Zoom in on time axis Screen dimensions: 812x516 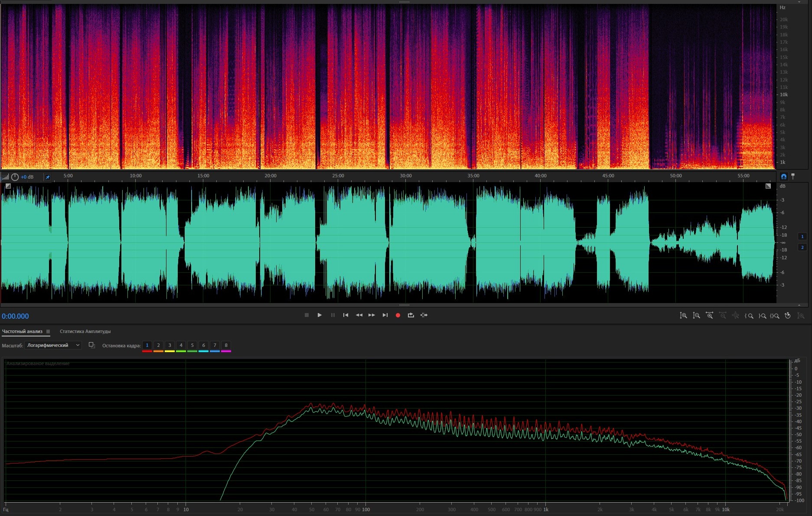click(x=709, y=316)
